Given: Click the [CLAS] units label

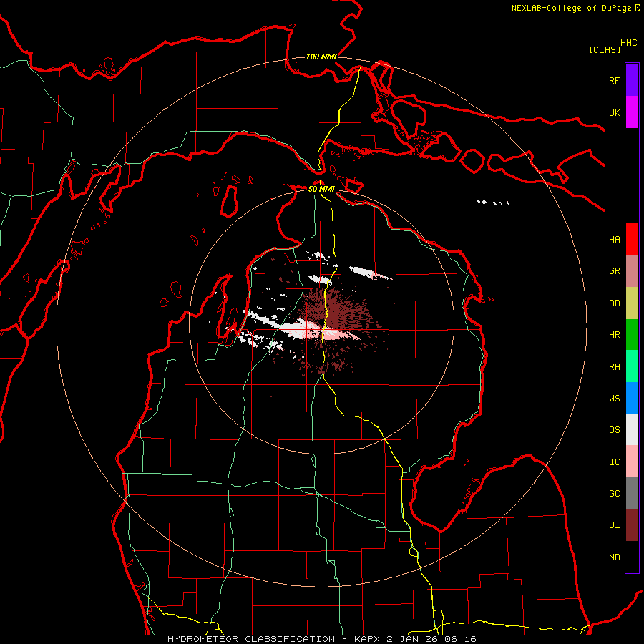Looking at the screenshot, I should [605, 49].
